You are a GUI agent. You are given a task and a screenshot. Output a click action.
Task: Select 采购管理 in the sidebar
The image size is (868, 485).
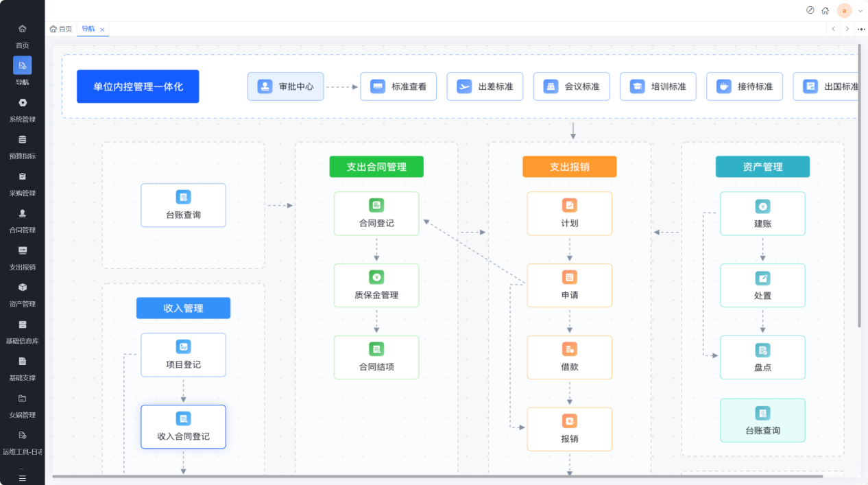coord(22,184)
